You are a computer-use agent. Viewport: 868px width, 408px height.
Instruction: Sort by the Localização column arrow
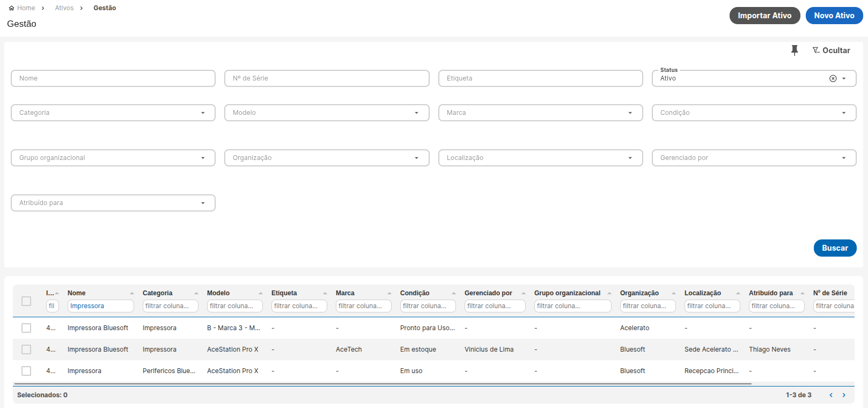[x=738, y=293]
